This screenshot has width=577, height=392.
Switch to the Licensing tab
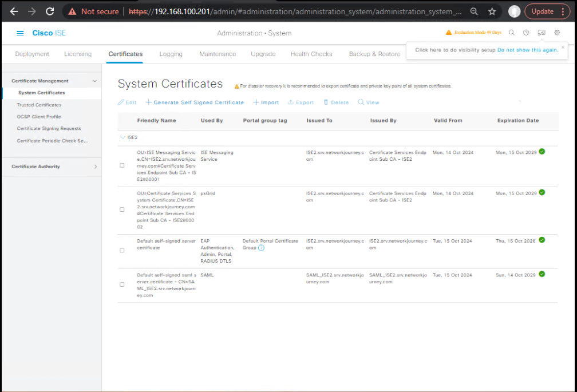[x=78, y=54]
